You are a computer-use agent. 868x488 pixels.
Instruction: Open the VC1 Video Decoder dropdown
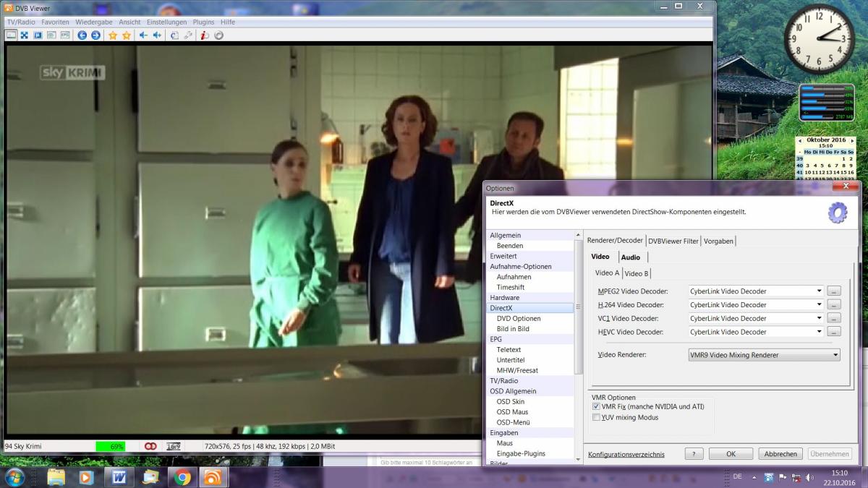pos(756,318)
